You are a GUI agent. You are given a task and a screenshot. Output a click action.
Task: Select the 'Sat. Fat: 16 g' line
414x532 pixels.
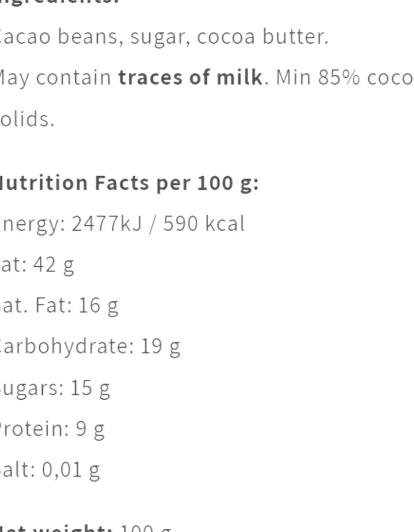pos(59,305)
